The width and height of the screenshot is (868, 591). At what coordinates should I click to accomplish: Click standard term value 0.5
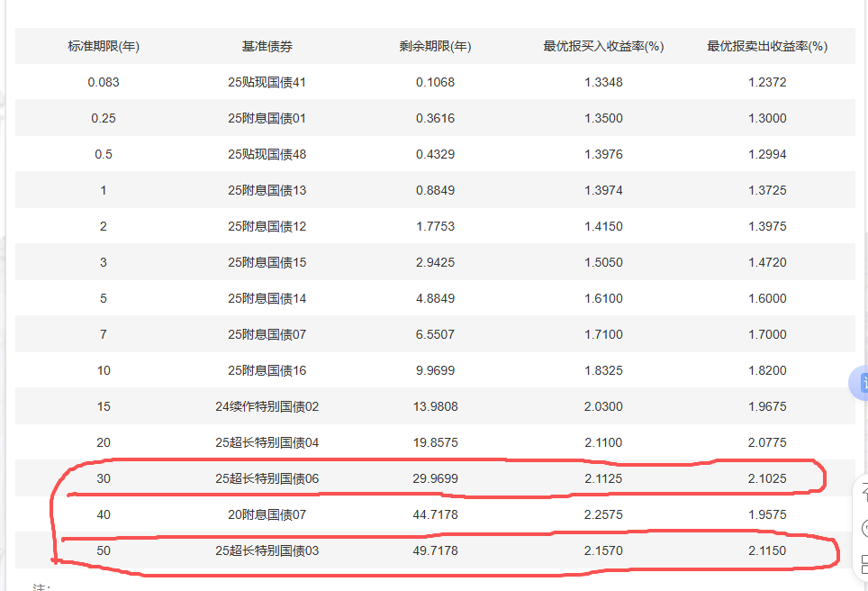104,155
